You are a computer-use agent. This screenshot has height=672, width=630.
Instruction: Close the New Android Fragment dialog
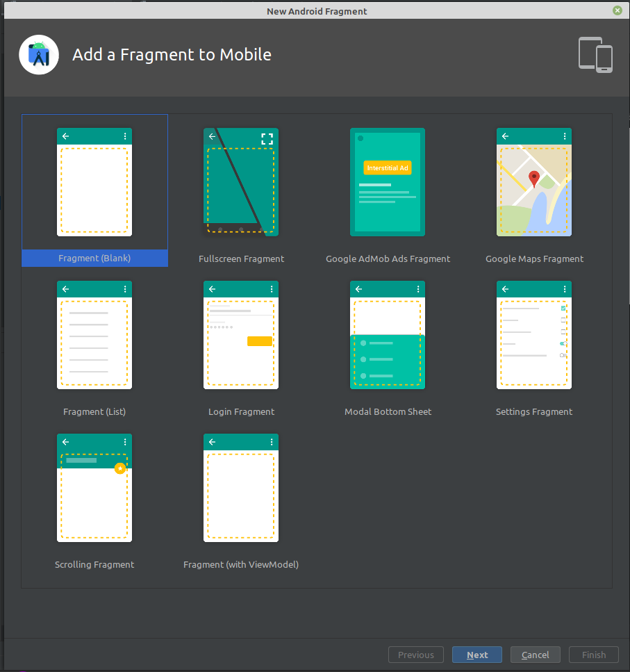pos(617,10)
